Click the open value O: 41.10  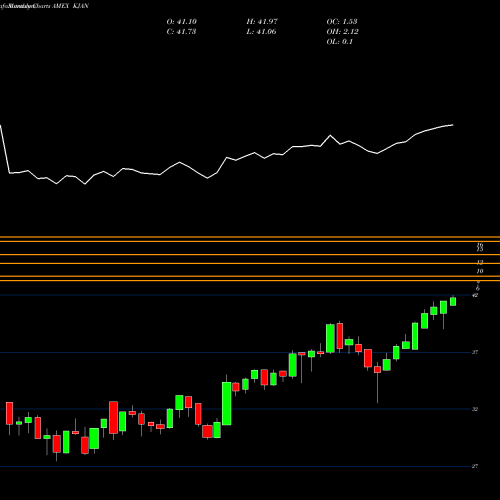point(182,22)
